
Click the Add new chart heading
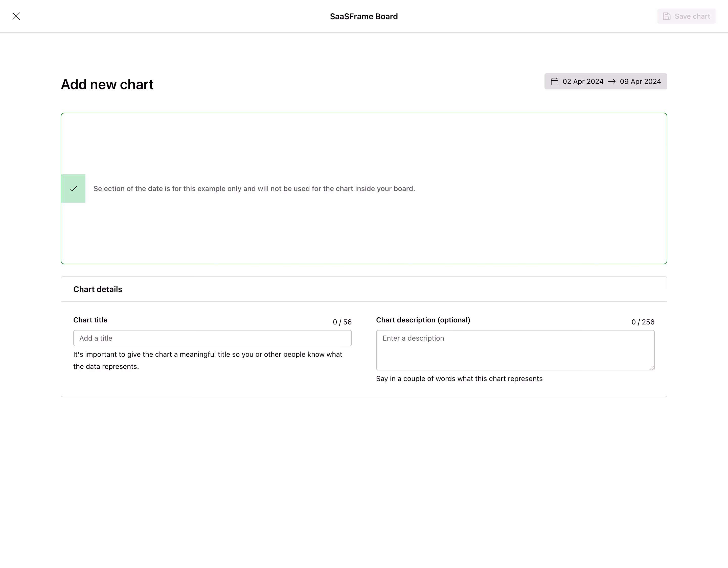(x=107, y=84)
